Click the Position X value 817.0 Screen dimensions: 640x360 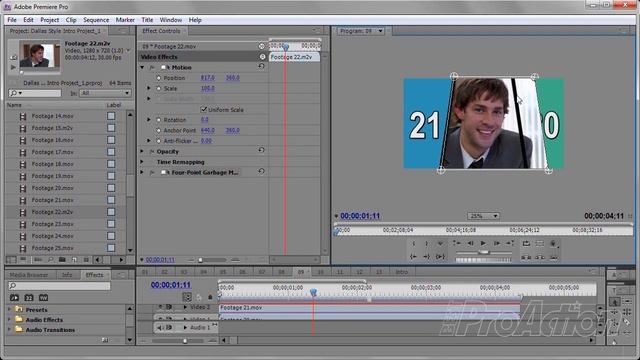207,78
